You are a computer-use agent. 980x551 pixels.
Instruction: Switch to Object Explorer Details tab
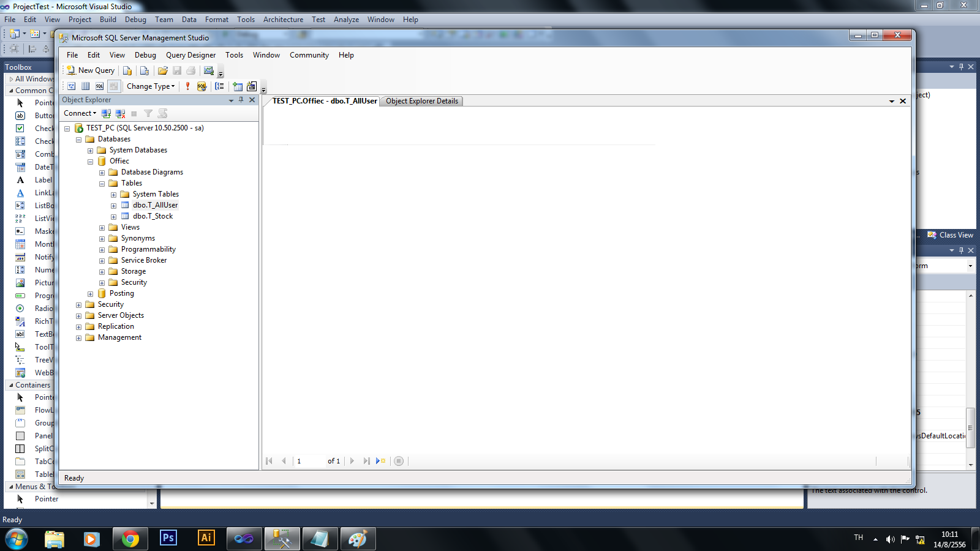[x=422, y=101]
